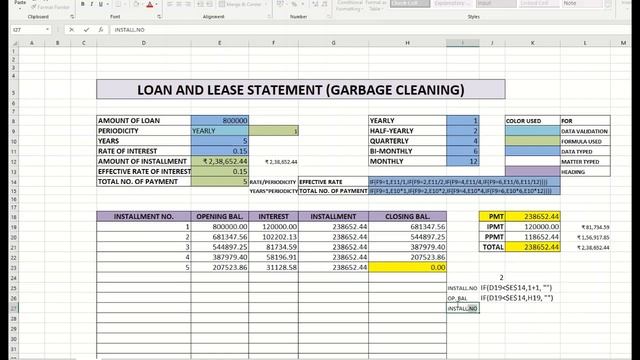640x360 pixels.
Task: Open the Name Box dropdown arrow
Action: pyautogui.click(x=47, y=30)
